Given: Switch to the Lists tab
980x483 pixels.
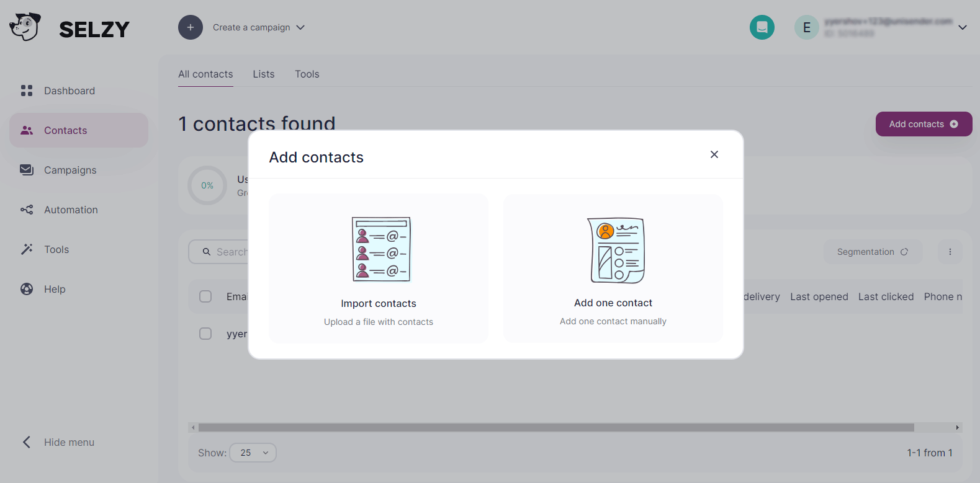Looking at the screenshot, I should (x=264, y=74).
